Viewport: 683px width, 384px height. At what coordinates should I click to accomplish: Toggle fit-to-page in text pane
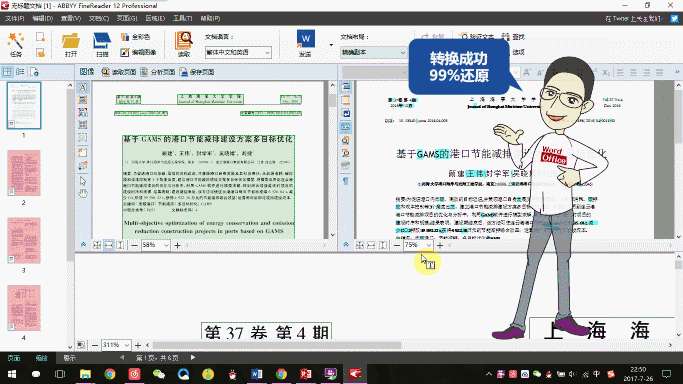(x=359, y=246)
